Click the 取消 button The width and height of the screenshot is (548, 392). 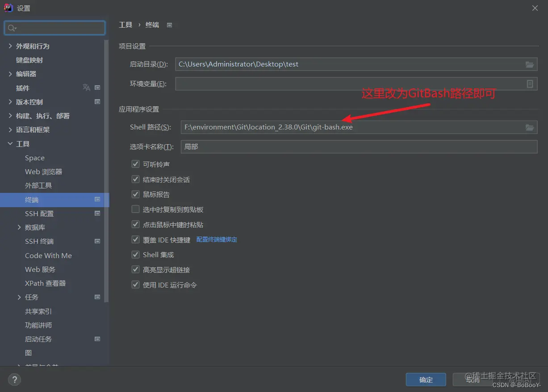tap(473, 379)
